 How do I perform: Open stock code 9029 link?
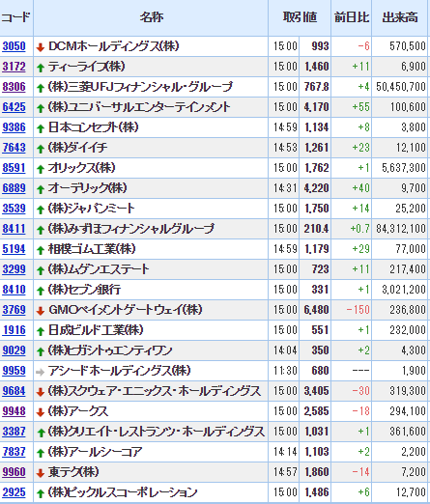click(x=14, y=350)
